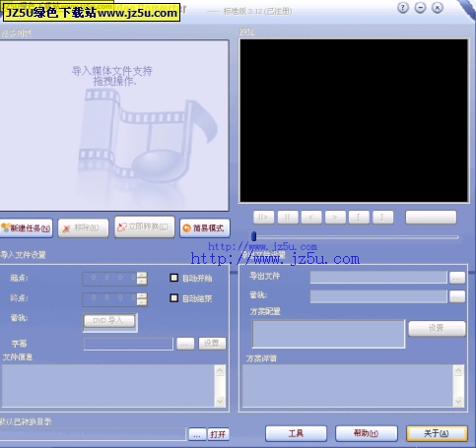The image size is (476, 448).
Task: Click the 起点 start time field
Action: coord(109,279)
